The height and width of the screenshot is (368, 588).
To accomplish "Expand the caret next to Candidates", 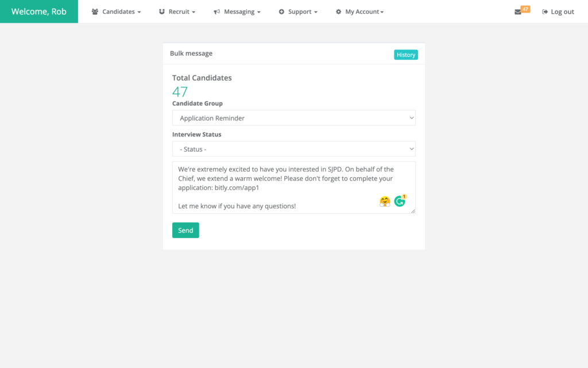I will [139, 12].
